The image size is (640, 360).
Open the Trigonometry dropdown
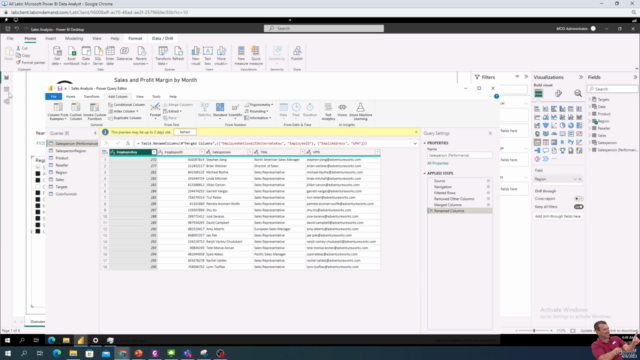tap(259, 105)
